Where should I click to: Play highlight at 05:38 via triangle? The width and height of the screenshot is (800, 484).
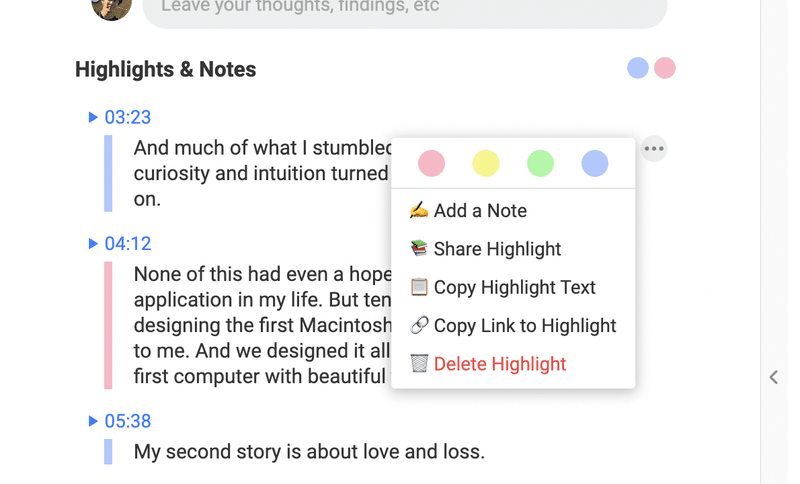point(93,421)
